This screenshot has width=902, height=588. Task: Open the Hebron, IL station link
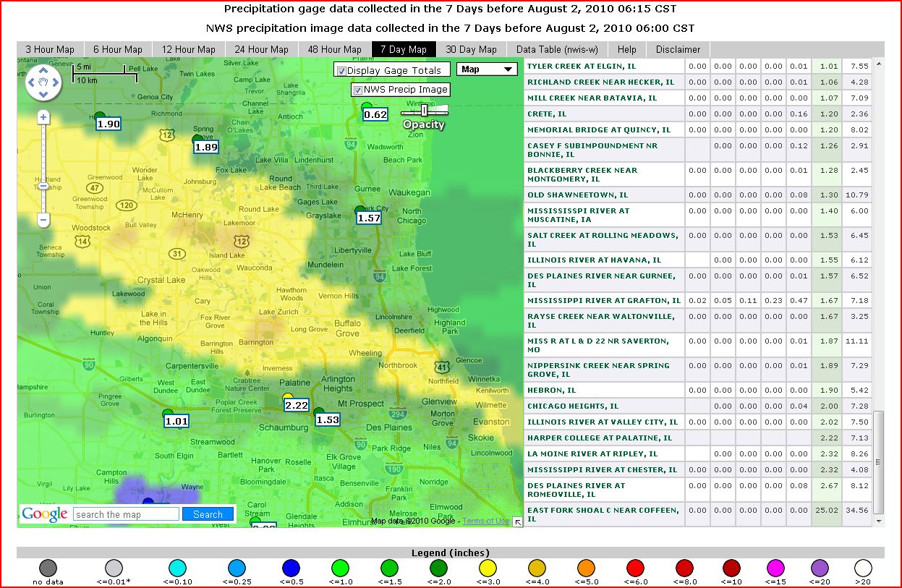551,391
